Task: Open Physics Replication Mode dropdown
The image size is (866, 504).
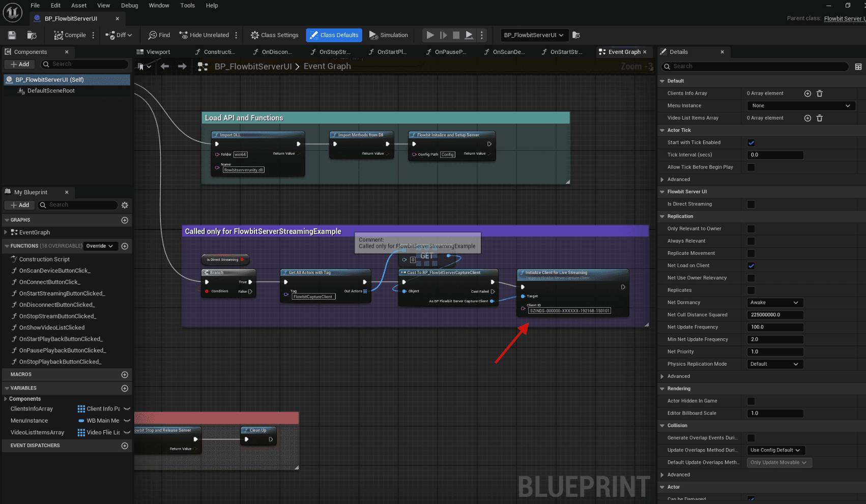Action: point(775,364)
